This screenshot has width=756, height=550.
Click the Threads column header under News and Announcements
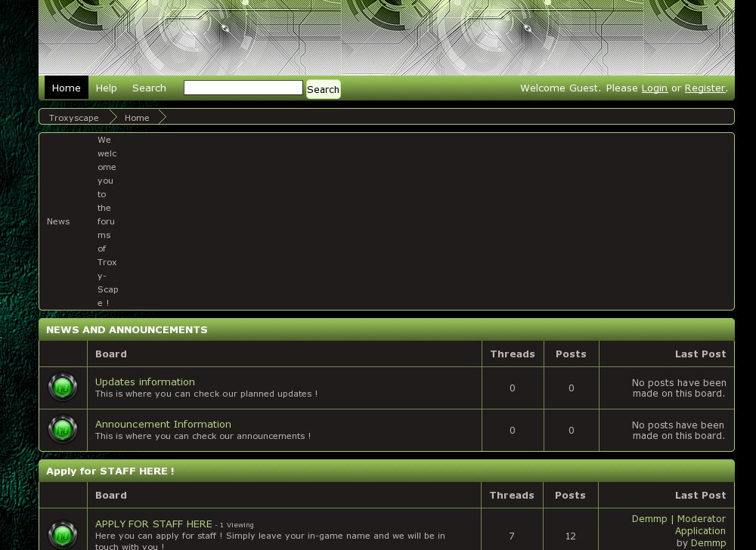coord(513,354)
